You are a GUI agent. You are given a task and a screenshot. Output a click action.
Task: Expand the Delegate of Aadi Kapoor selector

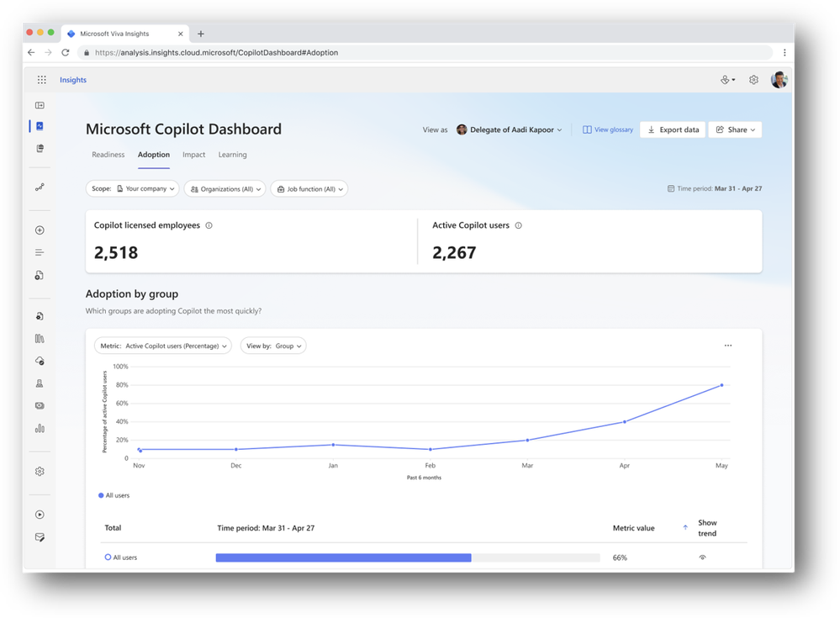tap(510, 129)
